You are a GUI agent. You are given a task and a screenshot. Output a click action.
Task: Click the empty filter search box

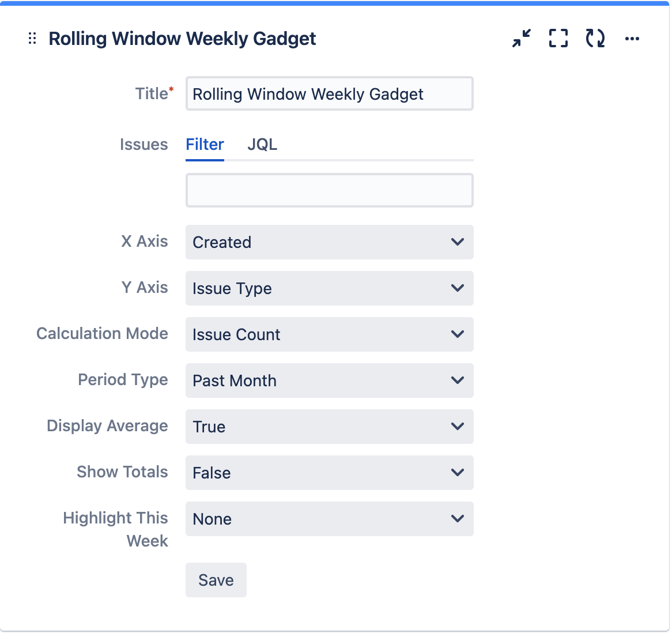[329, 190]
